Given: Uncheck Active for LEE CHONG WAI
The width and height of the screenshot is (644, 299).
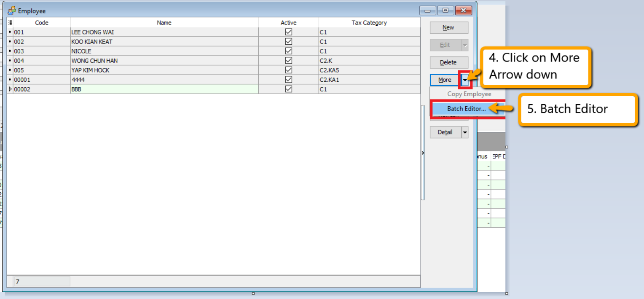Looking at the screenshot, I should [x=288, y=32].
